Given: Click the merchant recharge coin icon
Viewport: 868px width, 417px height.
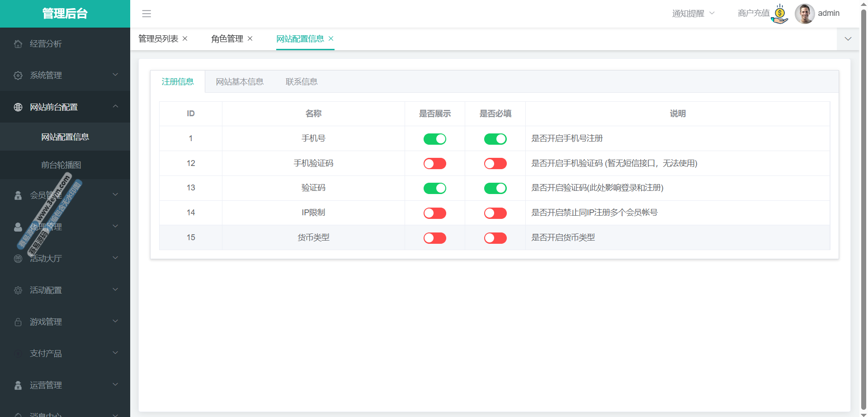Looking at the screenshot, I should pyautogui.click(x=780, y=14).
